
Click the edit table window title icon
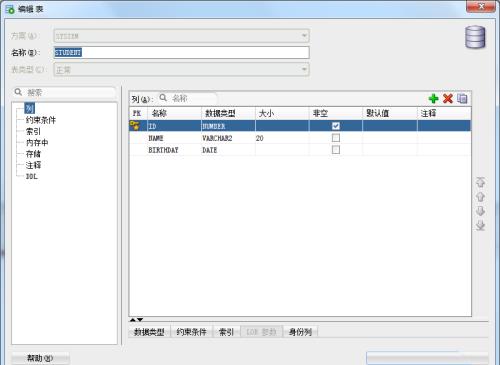coord(10,9)
